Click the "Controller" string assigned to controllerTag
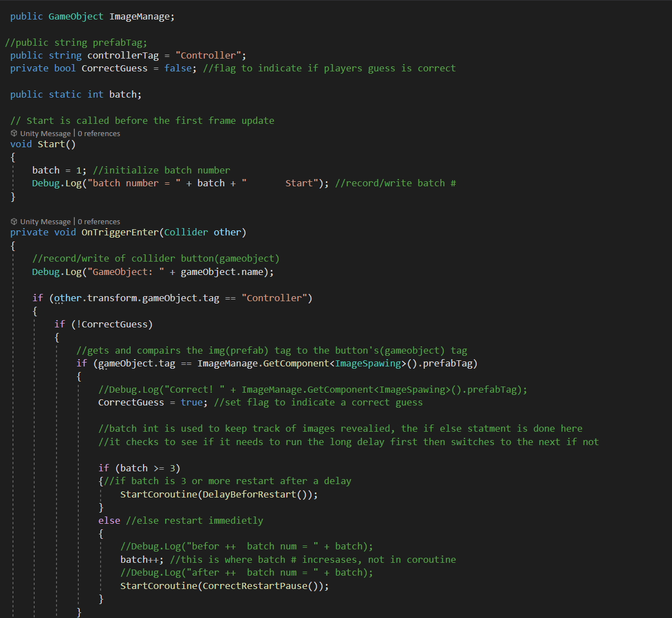672x618 pixels. (208, 55)
